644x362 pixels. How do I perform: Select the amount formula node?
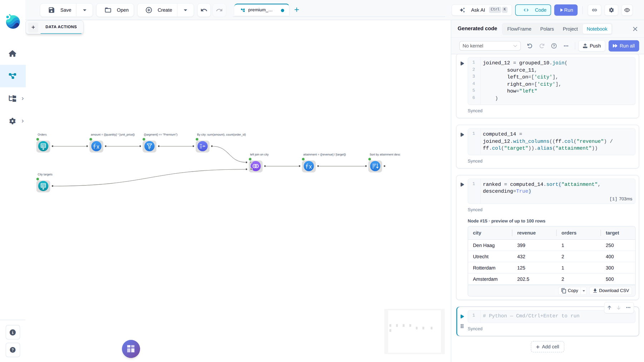[x=96, y=146]
